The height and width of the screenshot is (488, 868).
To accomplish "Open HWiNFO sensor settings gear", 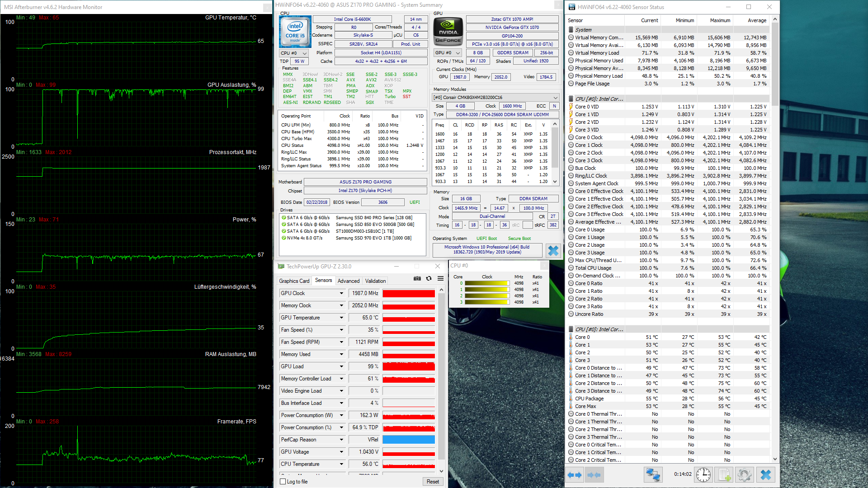I will pos(745,475).
